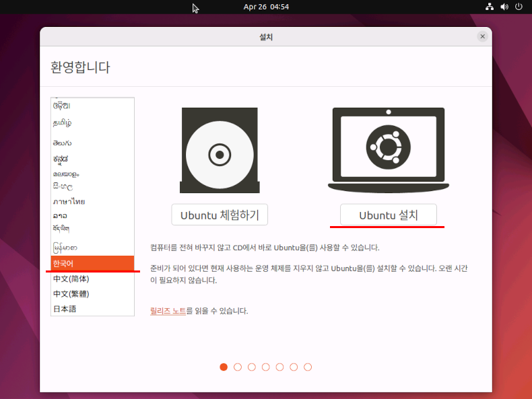This screenshot has width=532, height=399.
Task: Click the Ubuntu 체험하기 button
Action: pyautogui.click(x=220, y=215)
